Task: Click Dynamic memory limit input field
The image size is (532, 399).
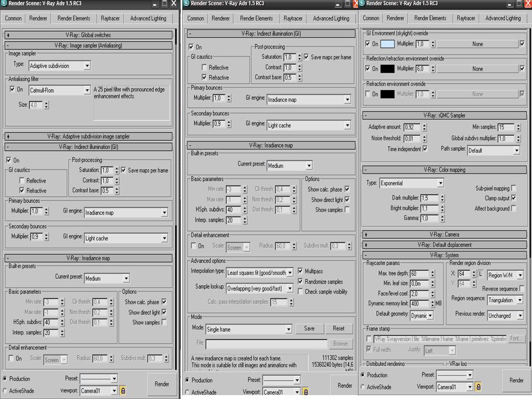Action: (420, 304)
